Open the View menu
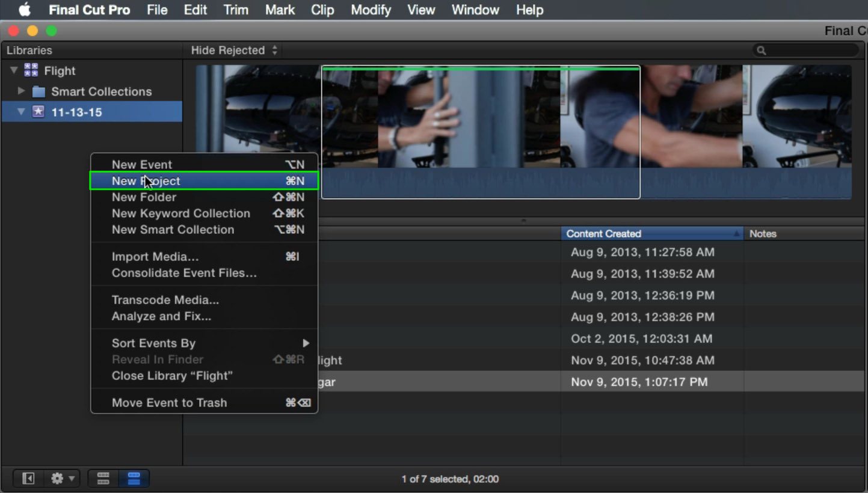 [x=421, y=10]
